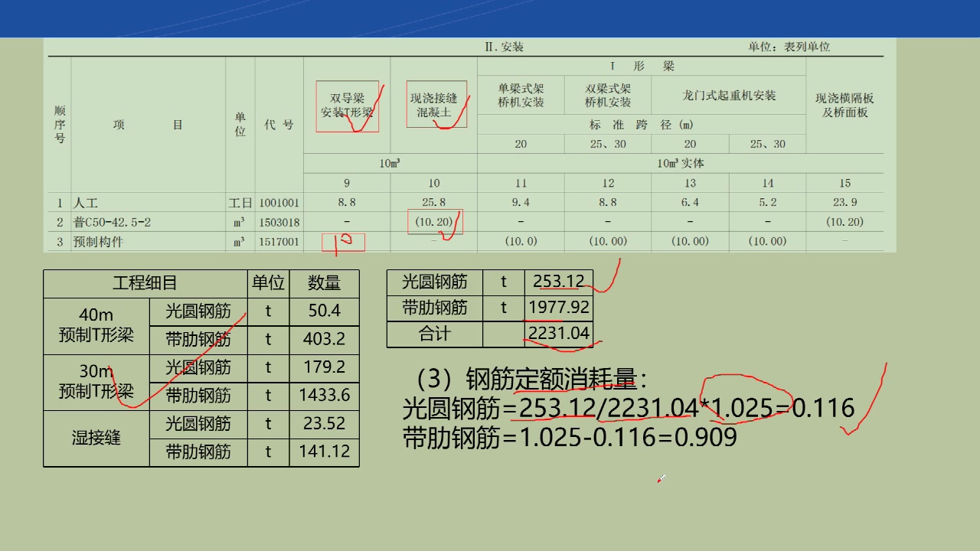Click the '数量' header cell

(x=324, y=283)
